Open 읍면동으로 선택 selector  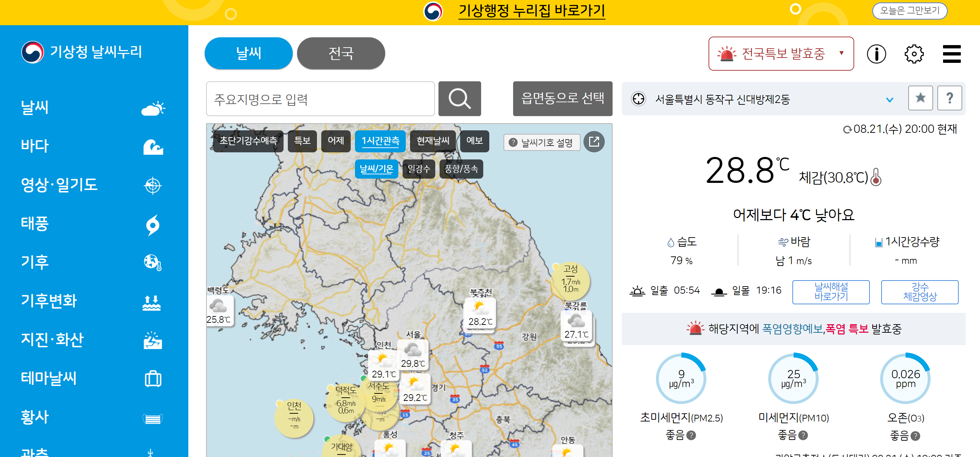(x=562, y=99)
